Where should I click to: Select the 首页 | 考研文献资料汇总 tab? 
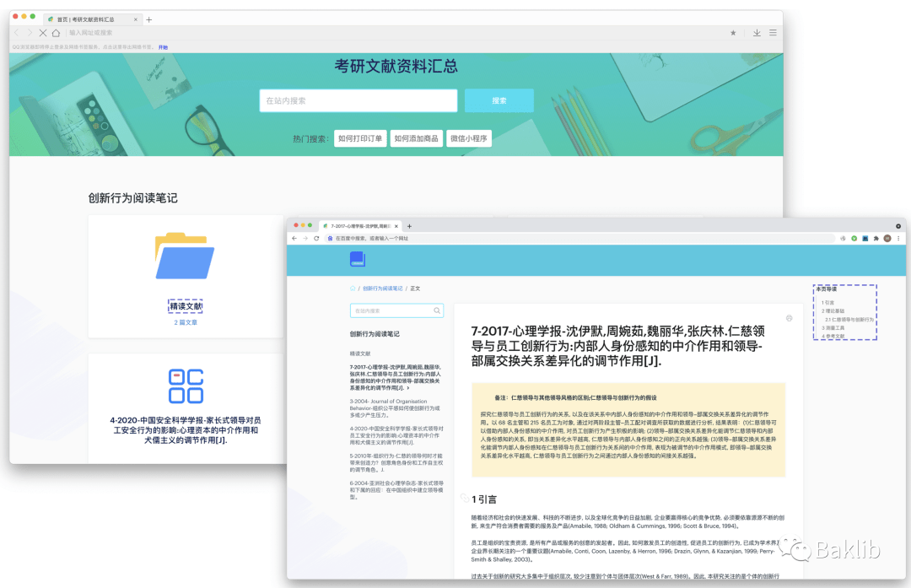coord(92,19)
